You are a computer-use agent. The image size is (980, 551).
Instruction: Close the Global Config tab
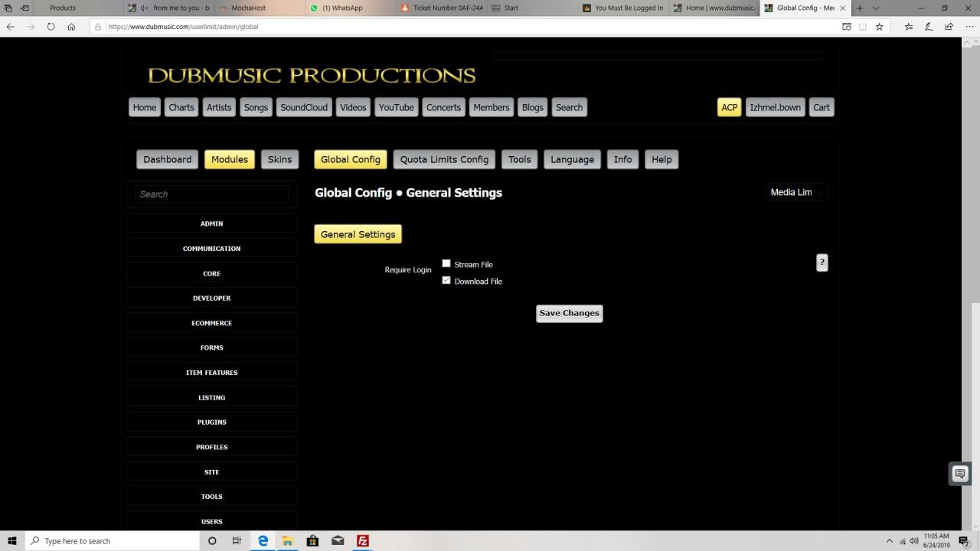pyautogui.click(x=843, y=8)
